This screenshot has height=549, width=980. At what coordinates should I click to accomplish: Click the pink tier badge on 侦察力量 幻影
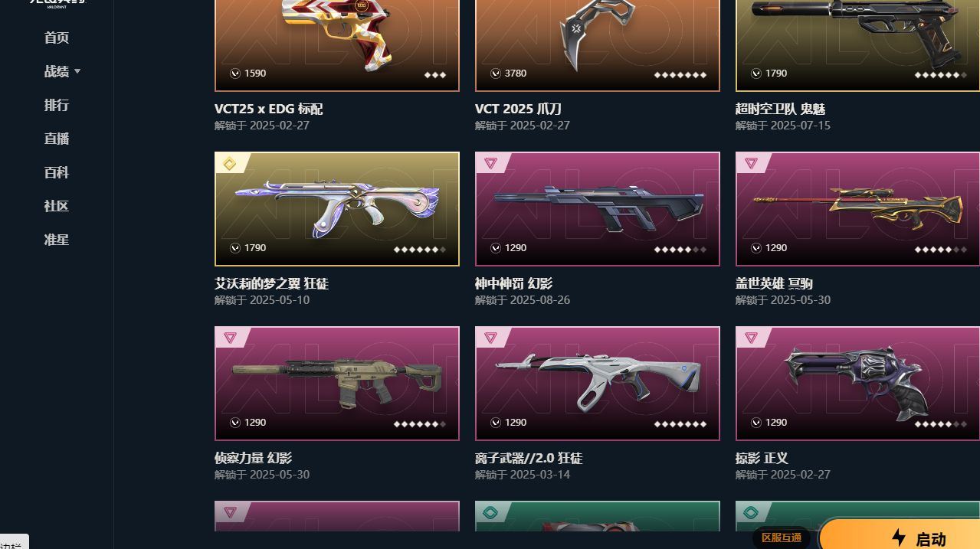230,338
